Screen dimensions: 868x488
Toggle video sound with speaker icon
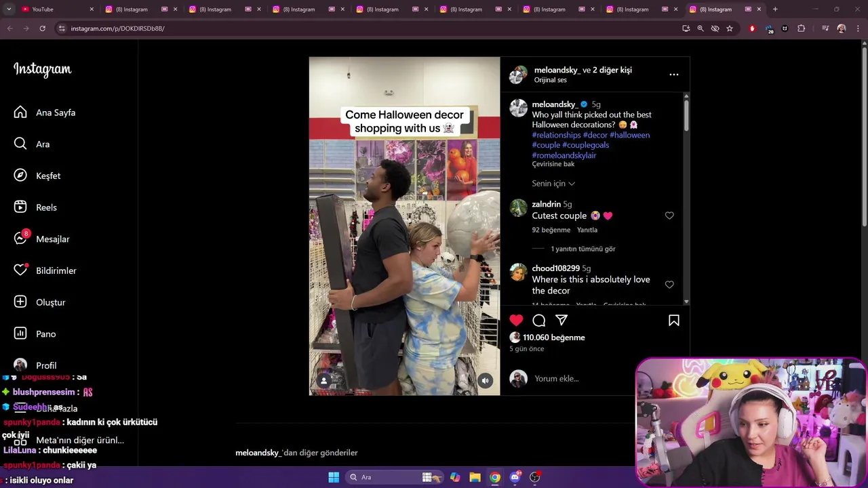[485, 381]
